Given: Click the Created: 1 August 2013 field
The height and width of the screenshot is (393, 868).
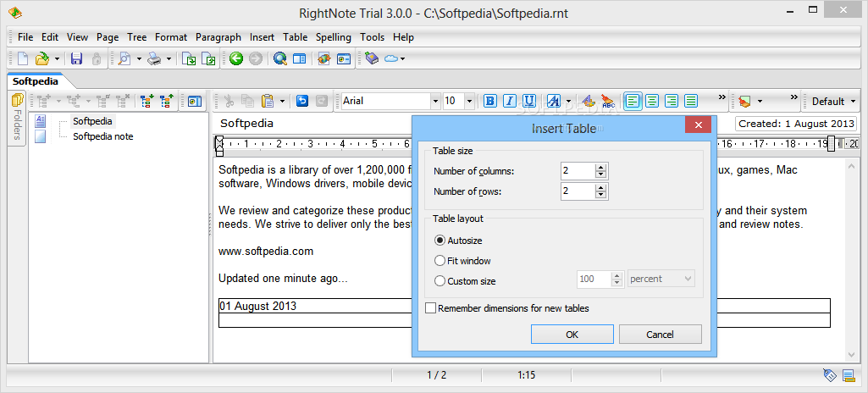Looking at the screenshot, I should [x=795, y=124].
